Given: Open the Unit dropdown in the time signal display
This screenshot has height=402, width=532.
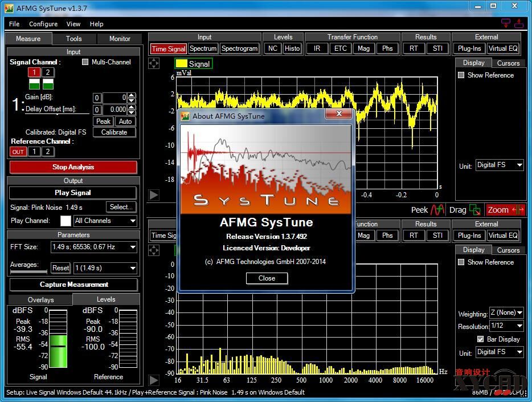Looking at the screenshot, I should 500,165.
